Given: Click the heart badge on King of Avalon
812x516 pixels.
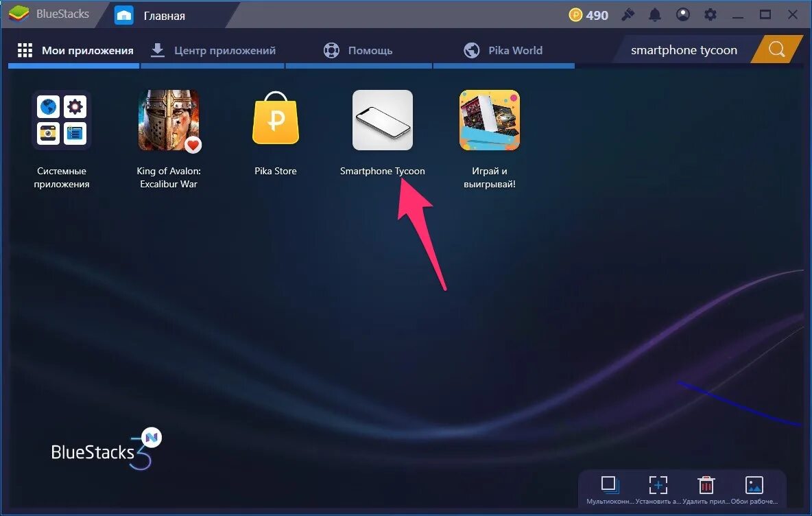Looking at the screenshot, I should [x=193, y=145].
